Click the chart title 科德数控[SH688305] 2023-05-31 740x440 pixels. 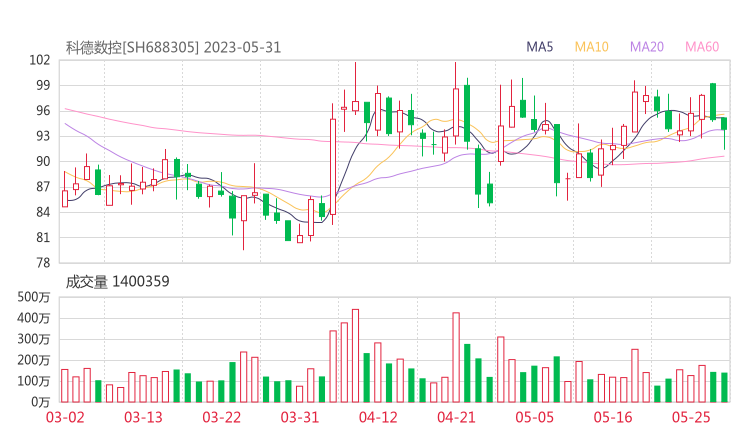pyautogui.click(x=173, y=48)
